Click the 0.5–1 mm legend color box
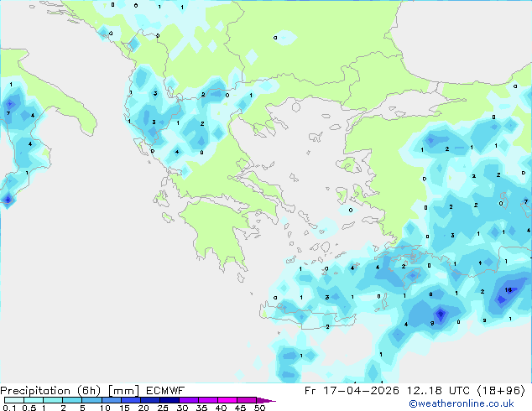Image resolution: width=532 pixels, height=411 pixels. [x=34, y=400]
